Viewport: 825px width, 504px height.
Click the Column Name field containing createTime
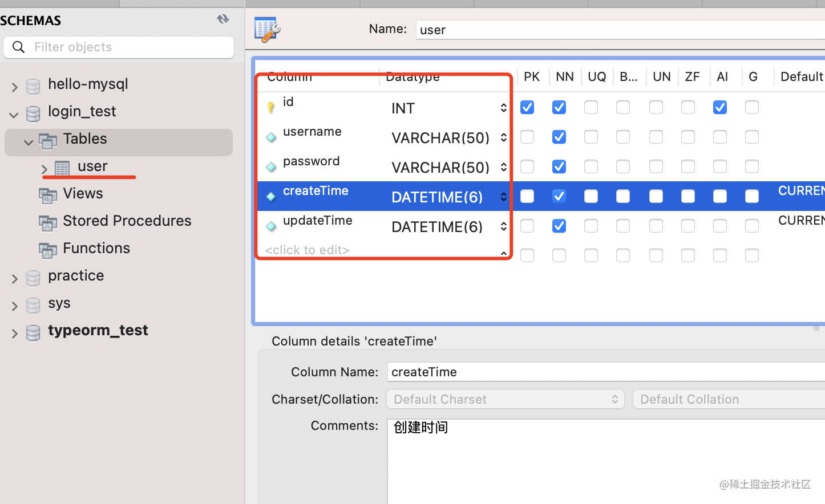[606, 372]
